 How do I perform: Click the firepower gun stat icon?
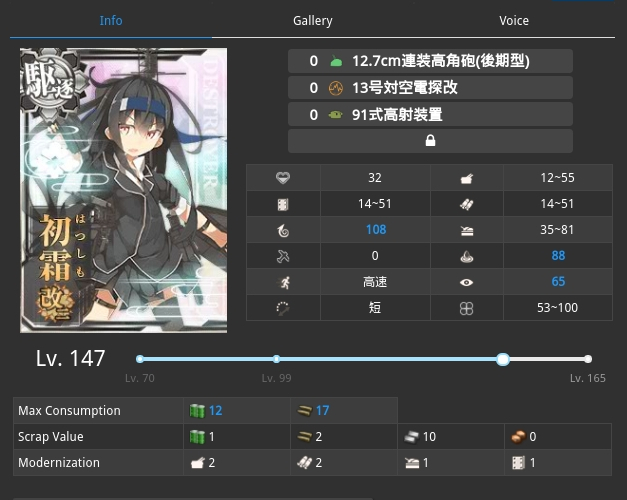point(467,178)
